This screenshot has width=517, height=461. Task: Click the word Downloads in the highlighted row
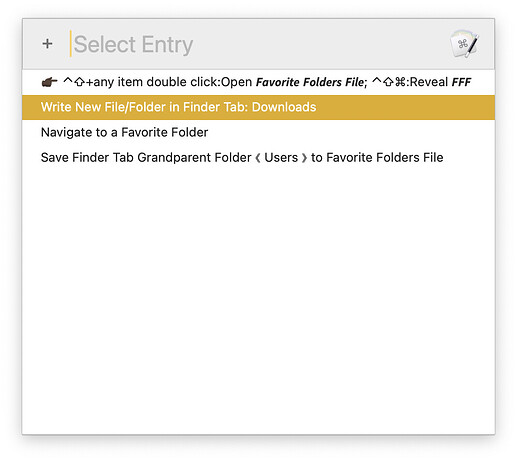[284, 107]
